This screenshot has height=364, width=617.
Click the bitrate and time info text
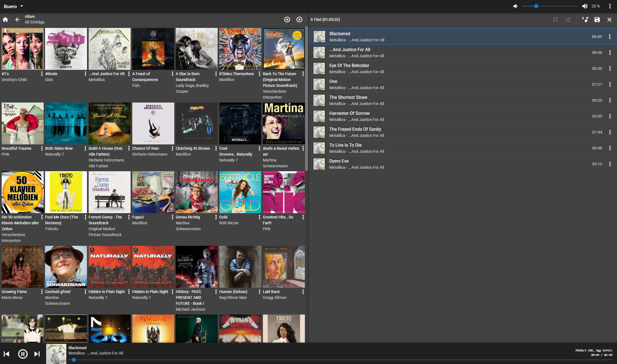594,353
